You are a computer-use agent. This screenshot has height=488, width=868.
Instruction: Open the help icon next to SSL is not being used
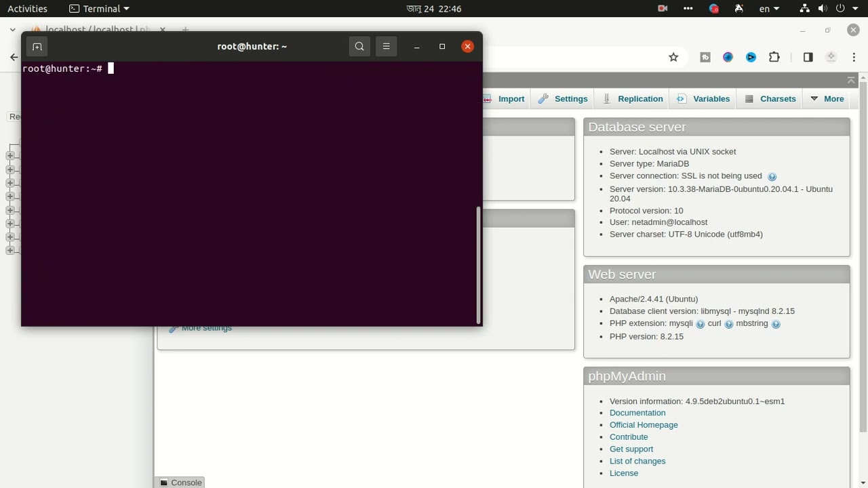click(x=772, y=177)
